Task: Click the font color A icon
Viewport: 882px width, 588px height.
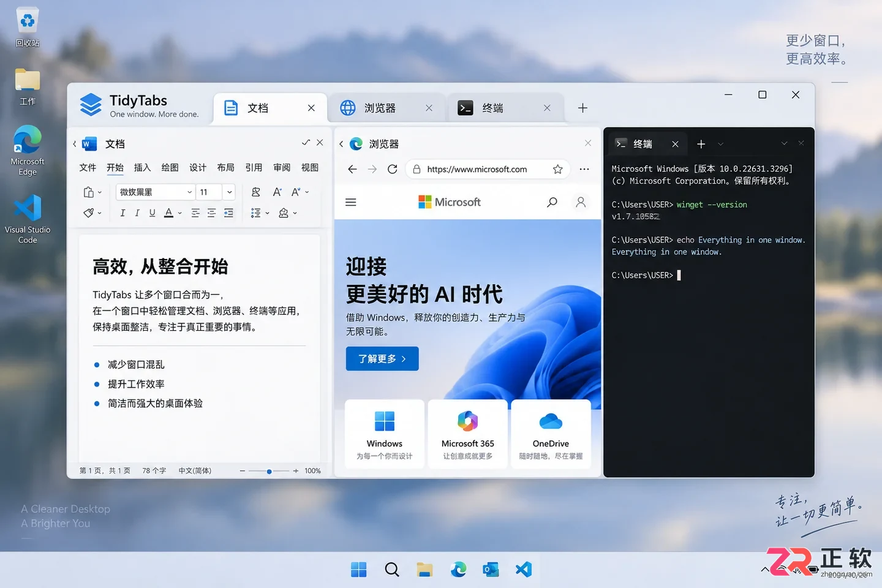Action: coord(168,213)
